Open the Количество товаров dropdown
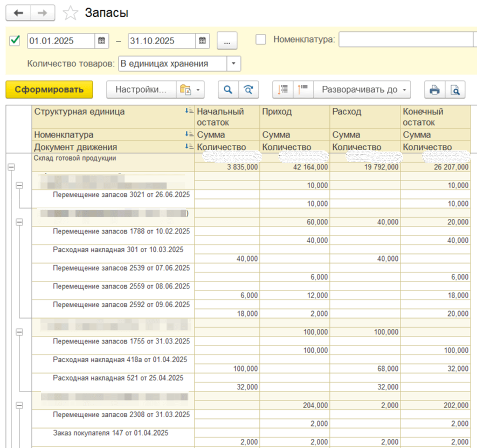 (233, 64)
